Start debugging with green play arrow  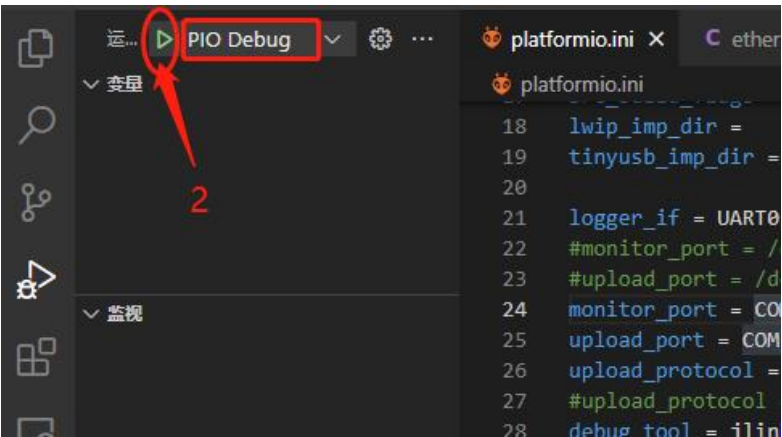click(x=163, y=39)
